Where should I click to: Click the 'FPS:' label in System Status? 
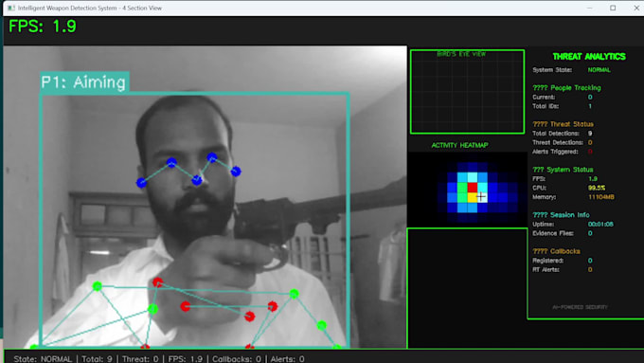(539, 179)
